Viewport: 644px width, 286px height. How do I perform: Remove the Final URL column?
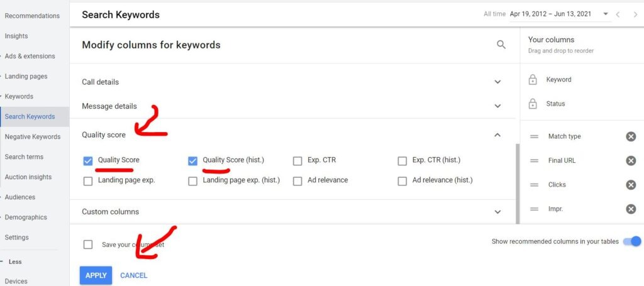(x=631, y=160)
